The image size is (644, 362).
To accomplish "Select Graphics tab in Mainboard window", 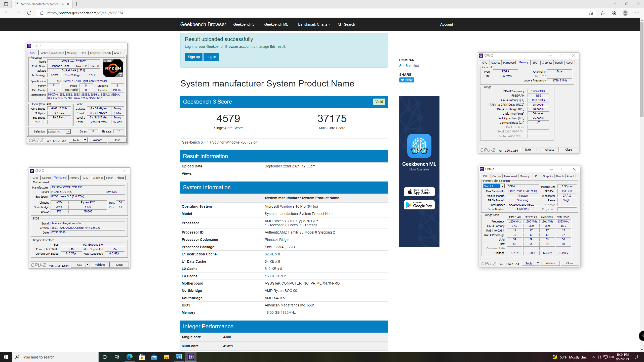I will [98, 178].
